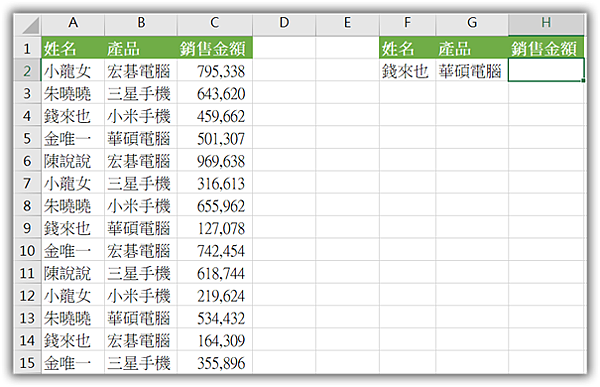Image resolution: width=600 pixels, height=387 pixels.
Task: Select cell F2 containing 錢來也
Action: (x=407, y=70)
